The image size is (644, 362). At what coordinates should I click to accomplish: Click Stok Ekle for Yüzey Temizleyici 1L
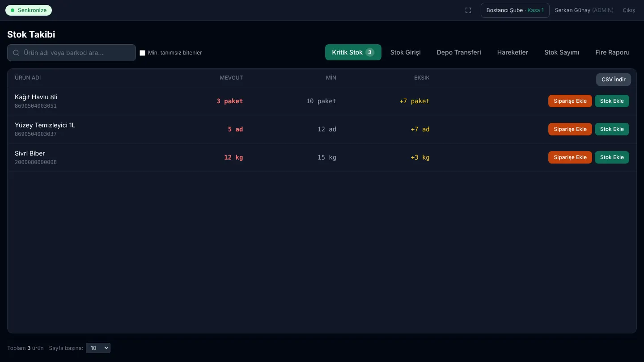(612, 129)
